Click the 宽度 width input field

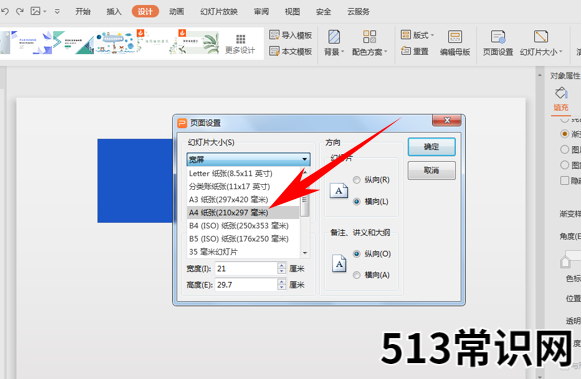246,268
